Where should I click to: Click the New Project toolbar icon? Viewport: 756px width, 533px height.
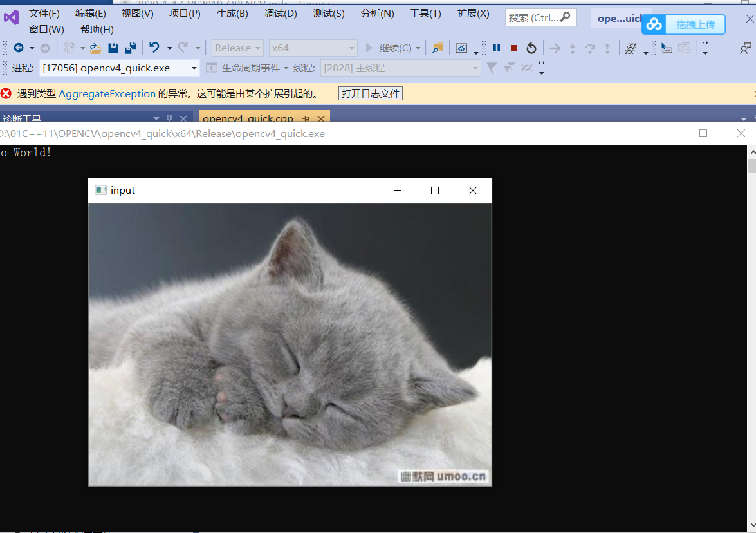pyautogui.click(x=69, y=48)
